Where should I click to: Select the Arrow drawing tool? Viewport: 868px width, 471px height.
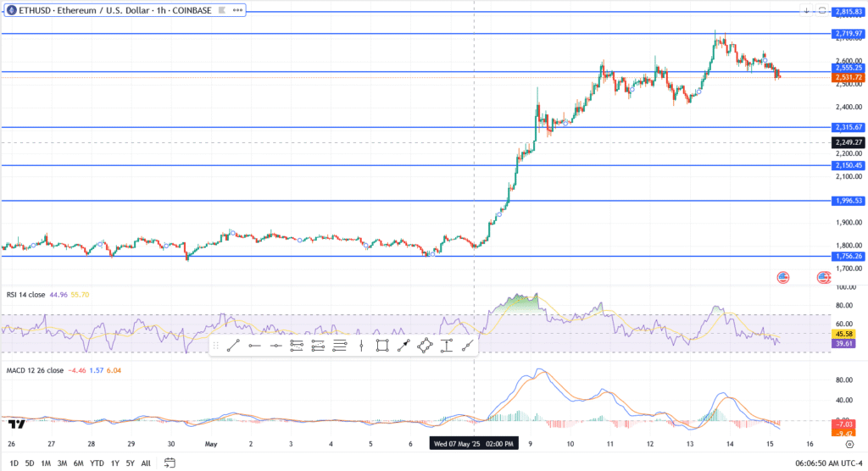403,345
